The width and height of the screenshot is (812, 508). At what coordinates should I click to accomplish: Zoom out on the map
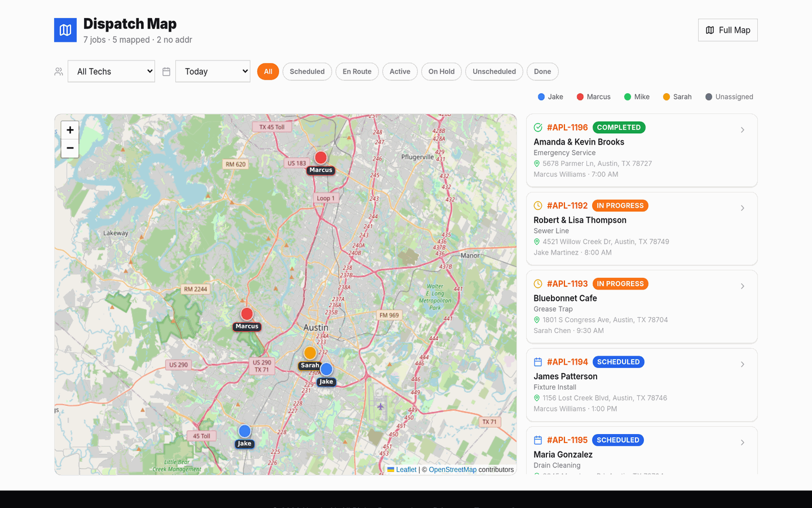tap(70, 148)
